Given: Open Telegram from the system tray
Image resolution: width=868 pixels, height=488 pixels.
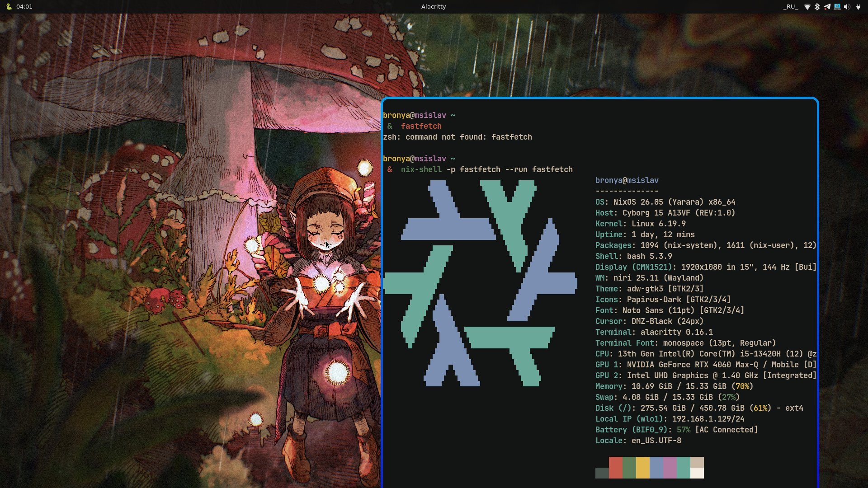Looking at the screenshot, I should click(x=827, y=7).
